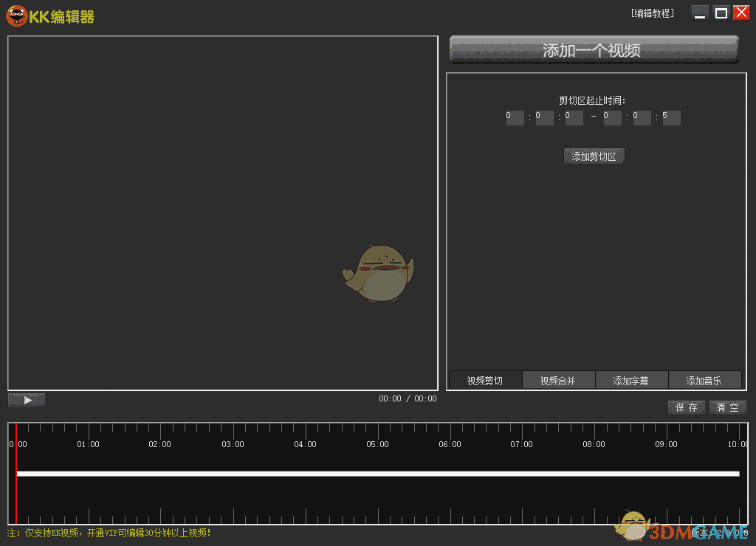
Task: Click the 添加剪切区 button
Action: pos(594,156)
